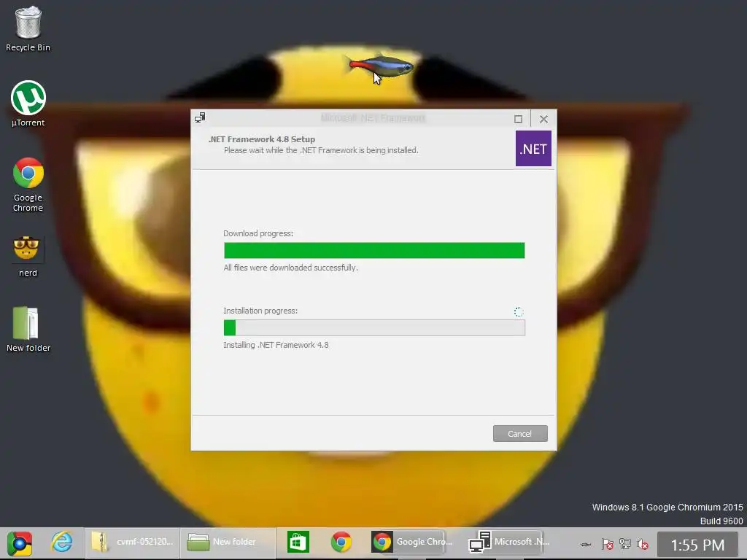Click the purple .NET logo
Screen dimensions: 747x560
click(x=533, y=149)
